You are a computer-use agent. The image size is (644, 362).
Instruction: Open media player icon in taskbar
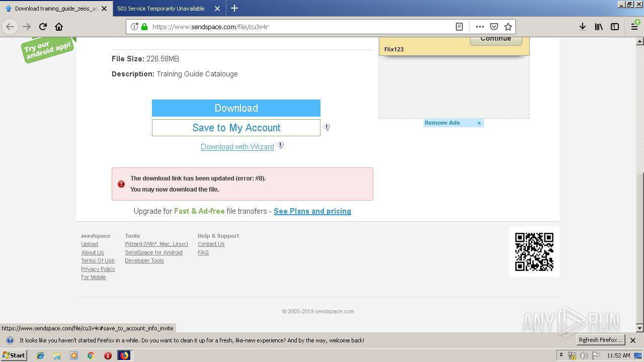pyautogui.click(x=74, y=355)
